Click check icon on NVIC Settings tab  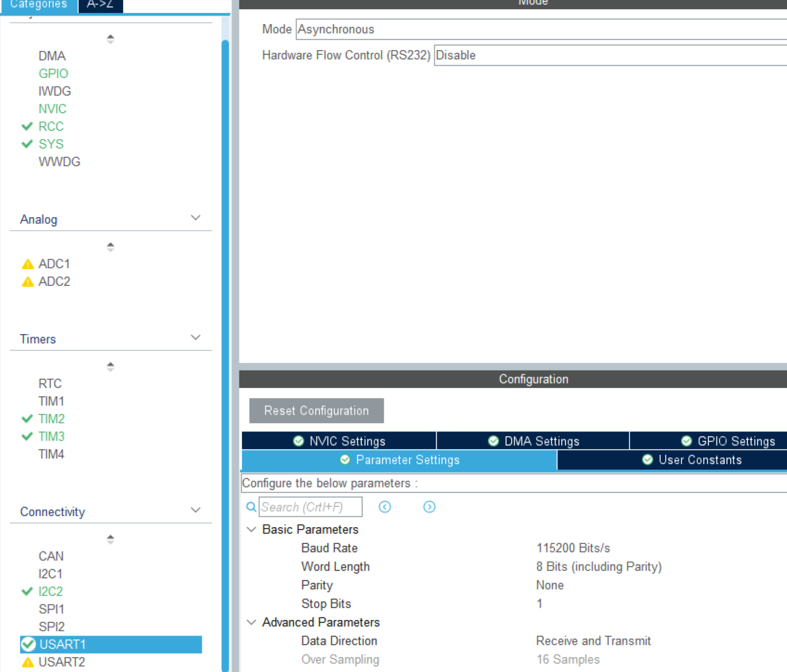pos(298,441)
